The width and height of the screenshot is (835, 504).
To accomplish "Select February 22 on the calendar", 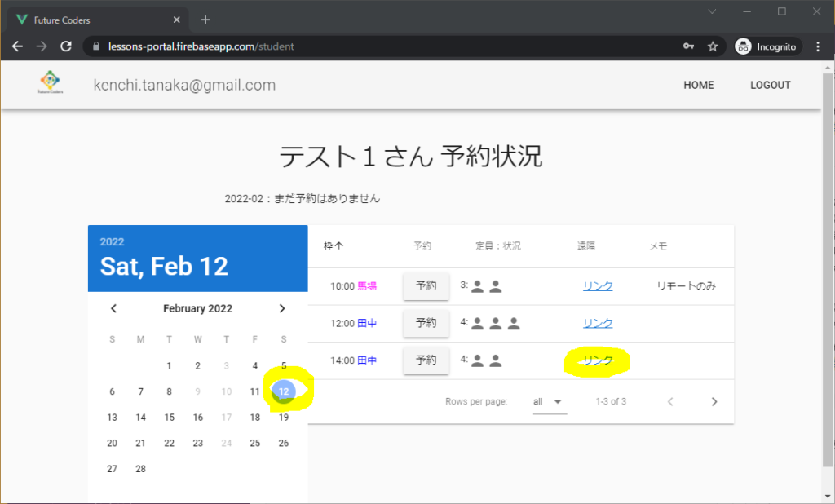I will pos(169,443).
